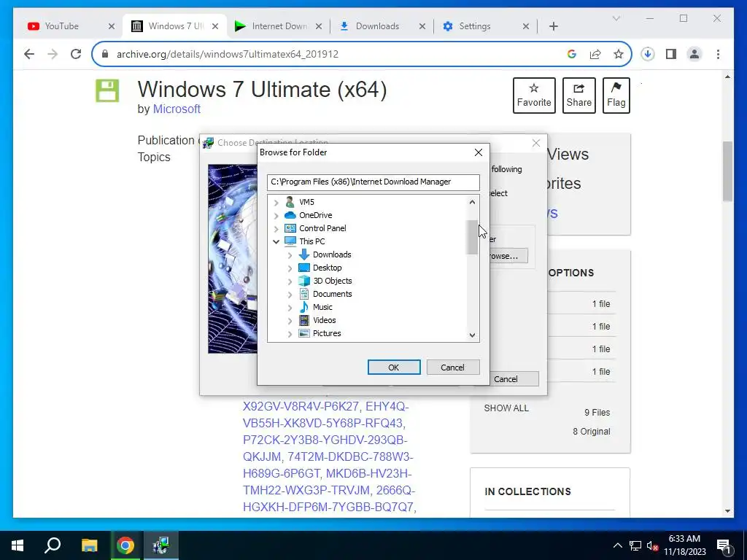Screen dimensions: 747x560
Task: Expand the Videos folder node
Action: [x=290, y=321]
